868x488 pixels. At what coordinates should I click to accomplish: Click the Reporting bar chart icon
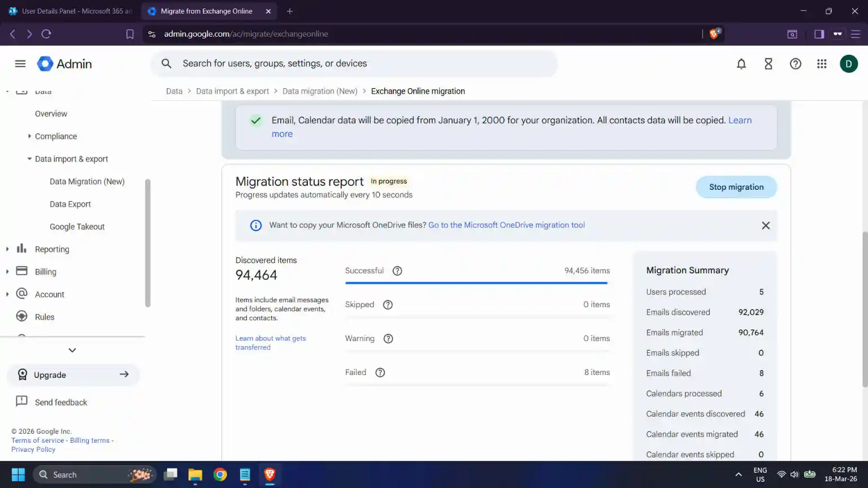[x=21, y=249]
